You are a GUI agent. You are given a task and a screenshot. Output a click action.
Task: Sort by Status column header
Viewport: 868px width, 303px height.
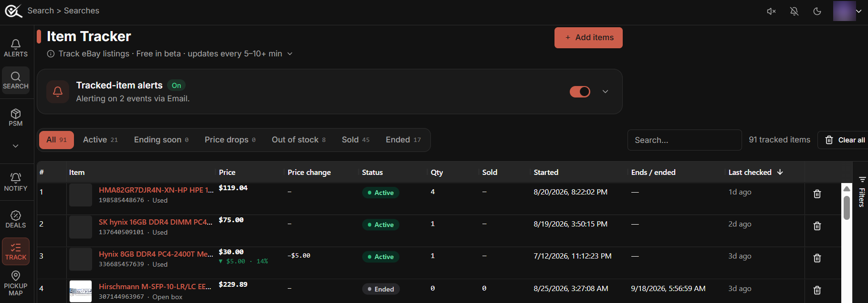372,173
